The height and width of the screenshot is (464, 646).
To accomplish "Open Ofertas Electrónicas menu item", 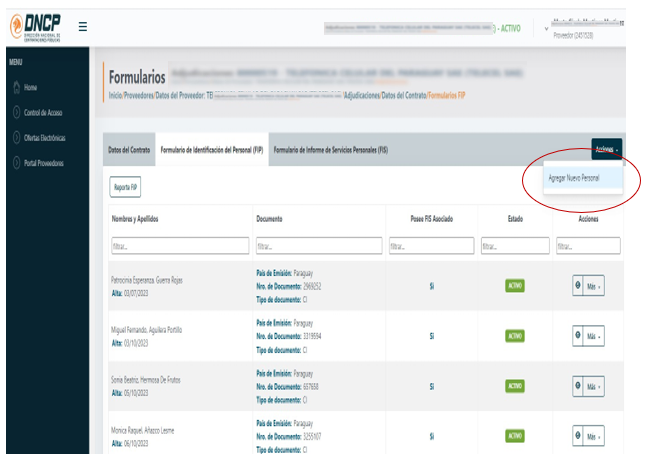I will 44,138.
